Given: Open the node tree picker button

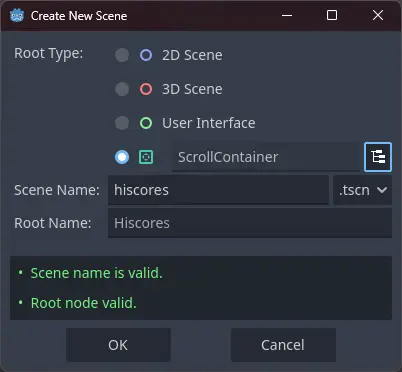Looking at the screenshot, I should [x=378, y=157].
